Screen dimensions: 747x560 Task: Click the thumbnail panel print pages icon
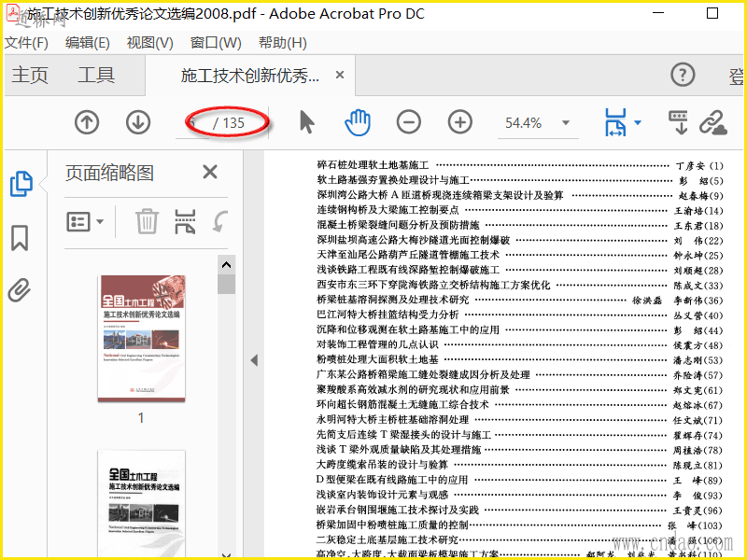(185, 221)
